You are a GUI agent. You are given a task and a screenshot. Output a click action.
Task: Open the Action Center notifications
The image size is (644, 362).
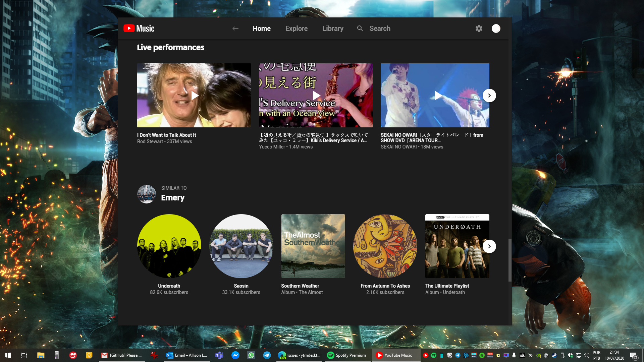pyautogui.click(x=634, y=356)
